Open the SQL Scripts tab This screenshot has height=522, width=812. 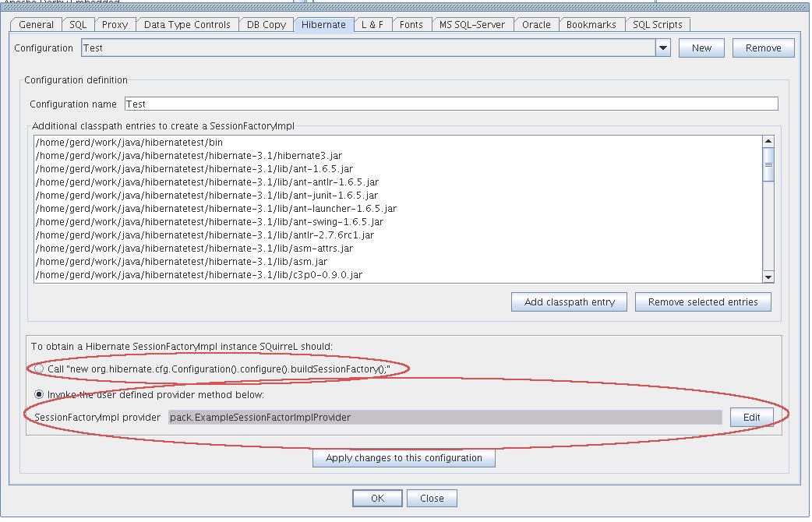pyautogui.click(x=658, y=24)
